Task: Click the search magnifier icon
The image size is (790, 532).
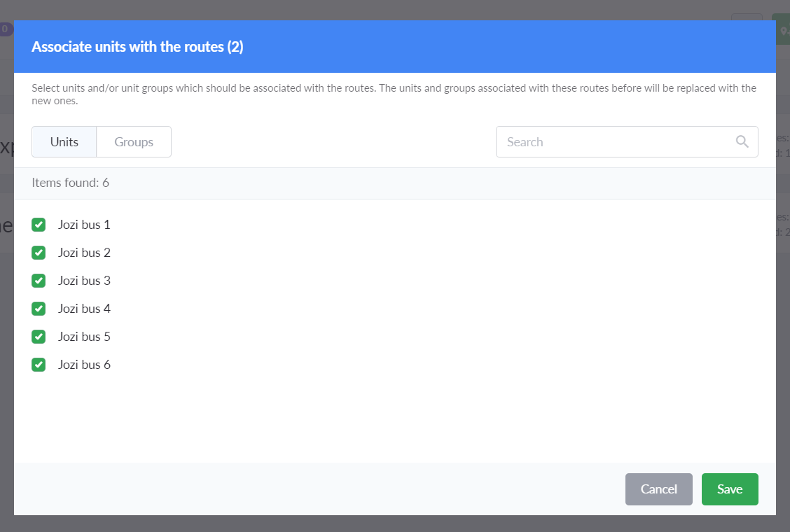Action: click(x=742, y=141)
